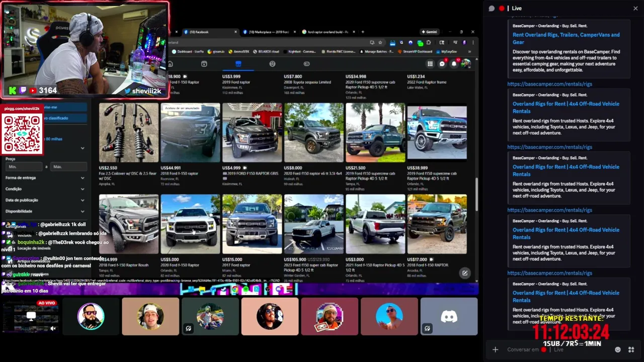The image size is (644, 362).
Task: Click the 'Máx.' price input field
Action: coord(68,166)
